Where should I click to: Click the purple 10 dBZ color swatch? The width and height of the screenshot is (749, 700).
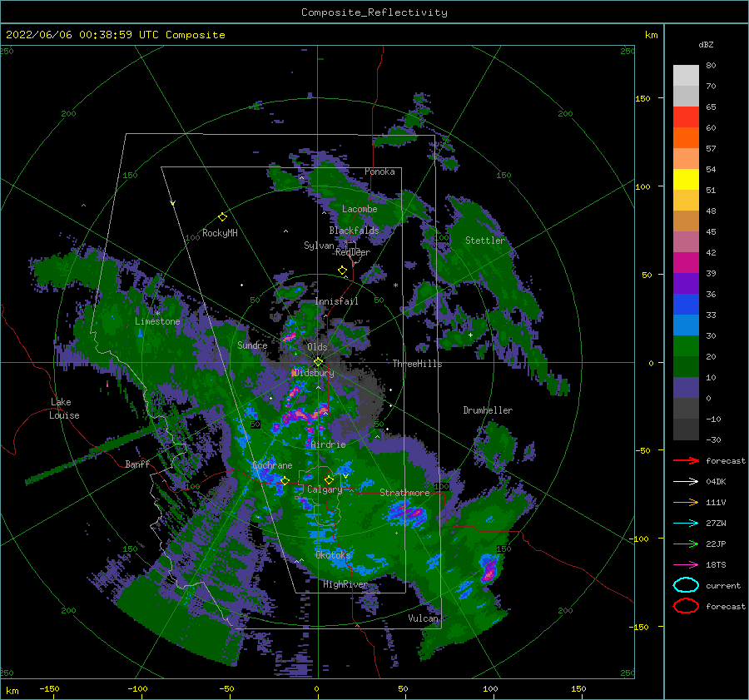[686, 387]
